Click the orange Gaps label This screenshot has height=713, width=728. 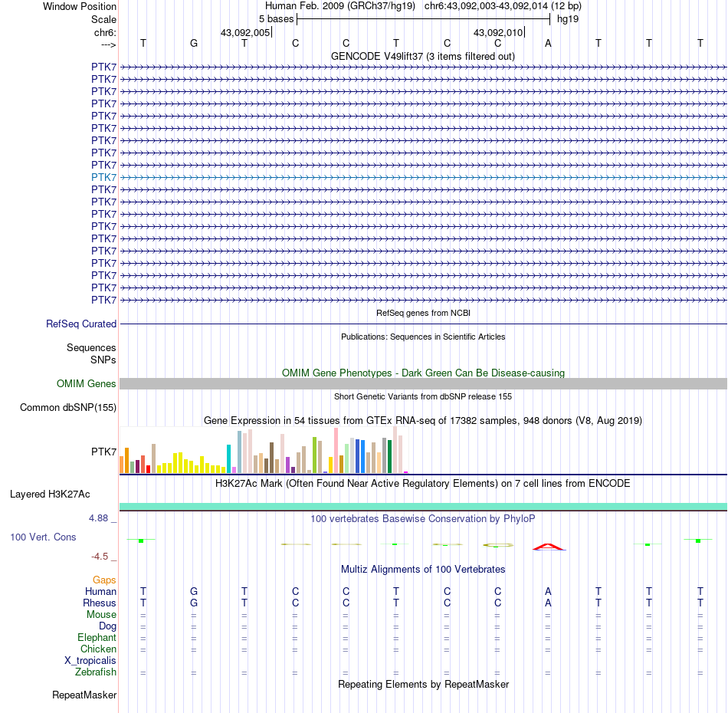(x=104, y=580)
